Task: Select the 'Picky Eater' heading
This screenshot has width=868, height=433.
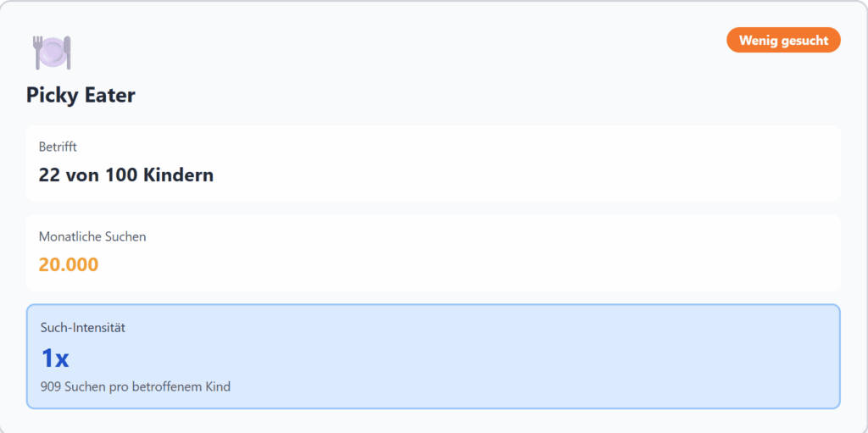Action: pos(81,95)
